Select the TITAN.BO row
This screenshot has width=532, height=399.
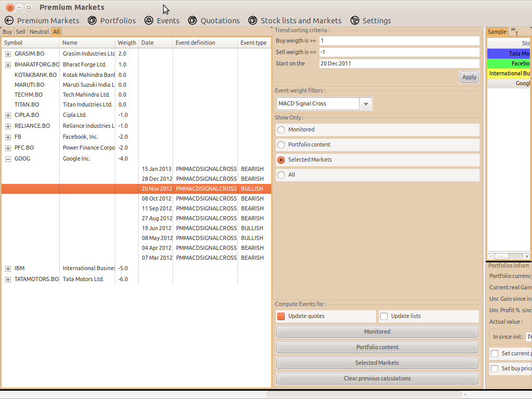[137, 104]
